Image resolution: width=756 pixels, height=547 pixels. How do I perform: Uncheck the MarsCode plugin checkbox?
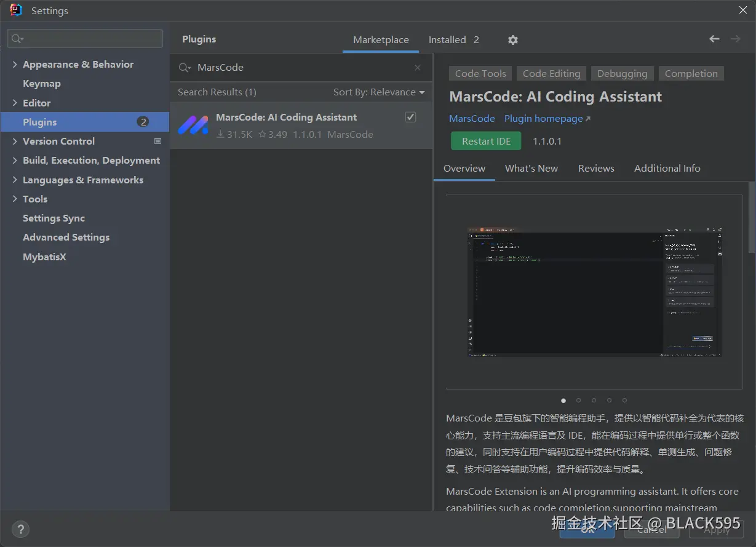pyautogui.click(x=411, y=117)
